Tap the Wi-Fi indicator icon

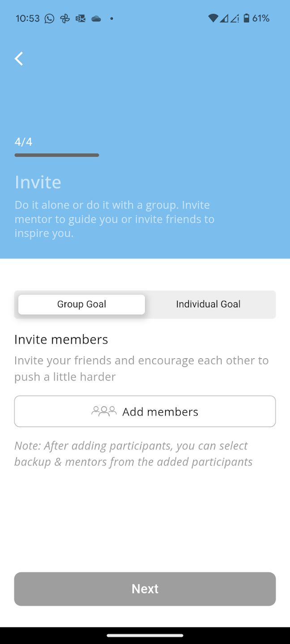214,18
